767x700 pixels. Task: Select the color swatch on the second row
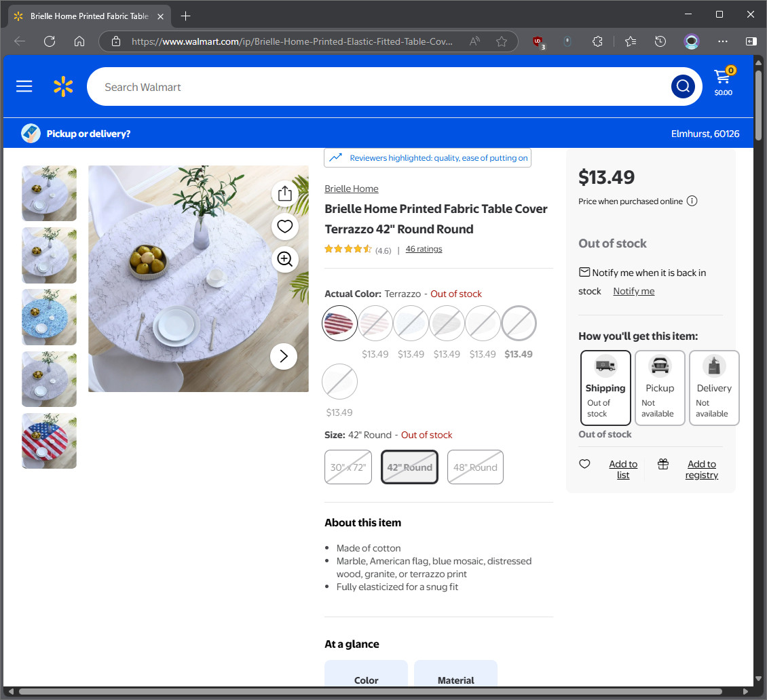pos(339,381)
